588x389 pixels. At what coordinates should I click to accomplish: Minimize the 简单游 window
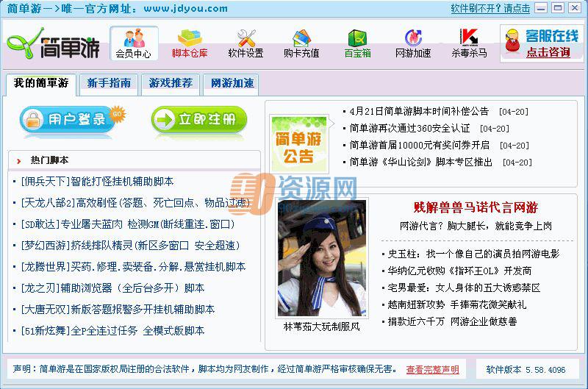[x=541, y=8]
